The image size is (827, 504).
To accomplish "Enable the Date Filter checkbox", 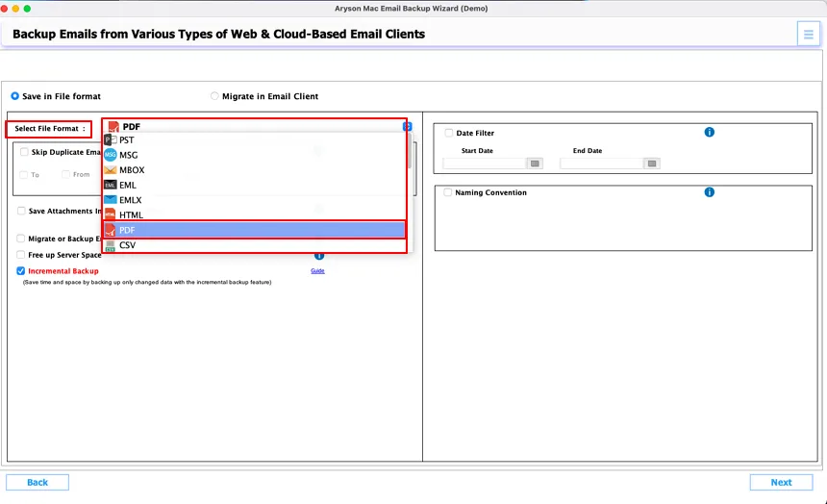I will 449,133.
